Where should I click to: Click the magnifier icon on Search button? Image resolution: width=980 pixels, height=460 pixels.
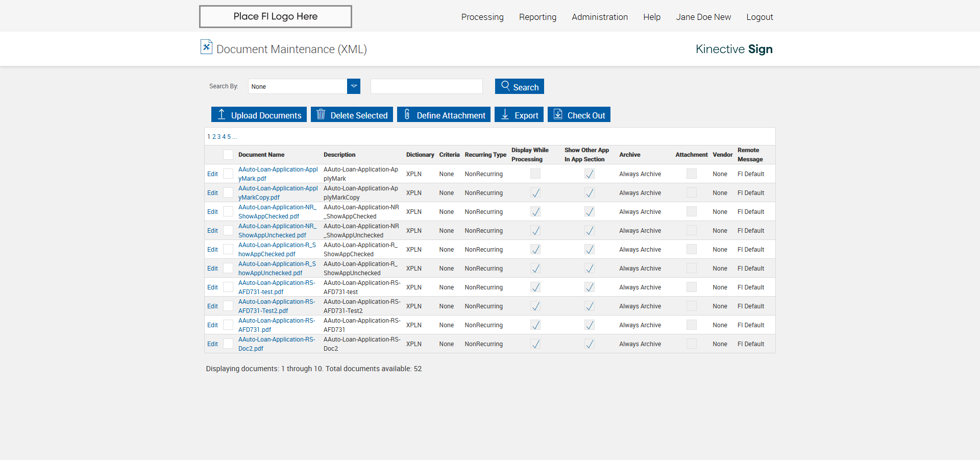tap(505, 86)
